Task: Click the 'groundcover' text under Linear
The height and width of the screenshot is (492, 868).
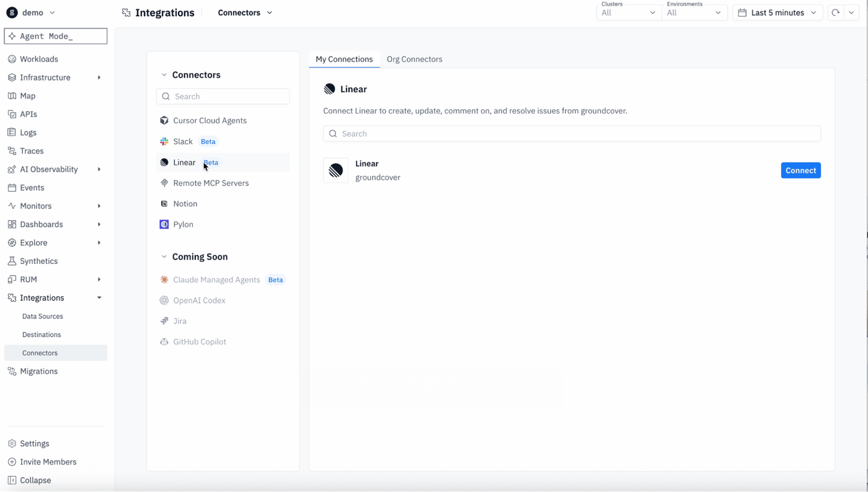Action: pyautogui.click(x=378, y=177)
